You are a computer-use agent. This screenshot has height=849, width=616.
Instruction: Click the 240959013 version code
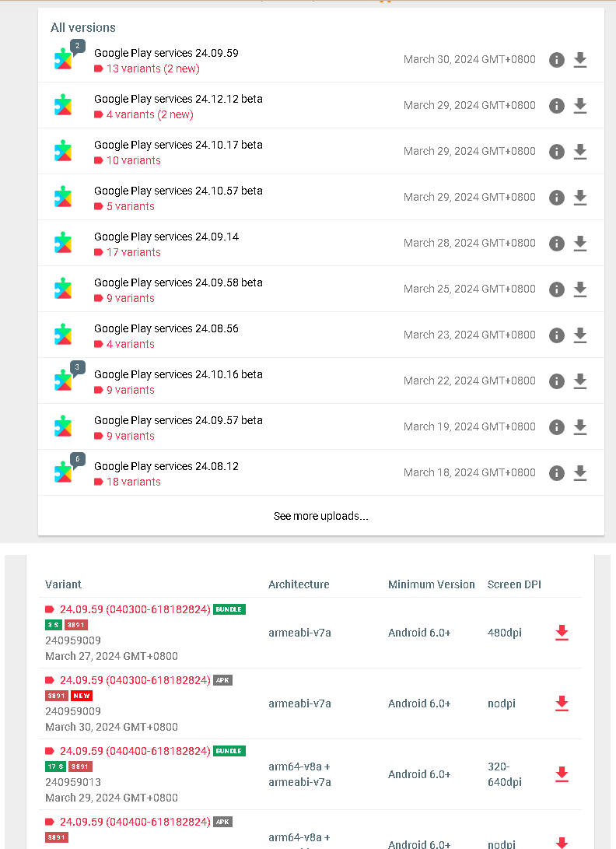tap(73, 782)
